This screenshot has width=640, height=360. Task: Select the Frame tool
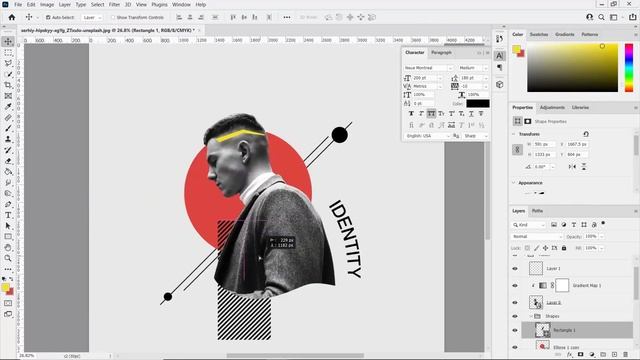(x=8, y=96)
